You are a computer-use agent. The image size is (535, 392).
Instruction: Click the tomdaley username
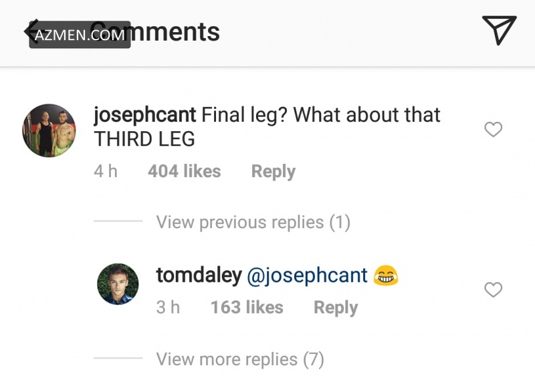[x=199, y=275]
